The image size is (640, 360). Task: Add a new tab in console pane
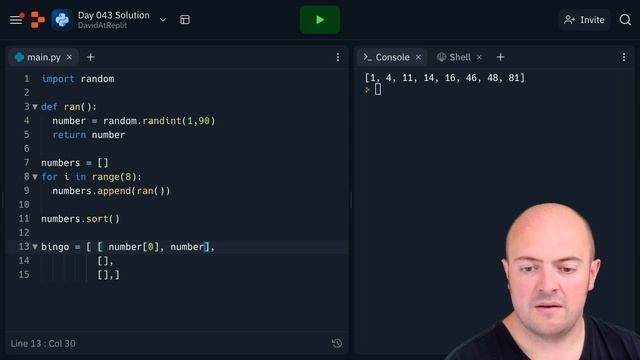point(500,57)
